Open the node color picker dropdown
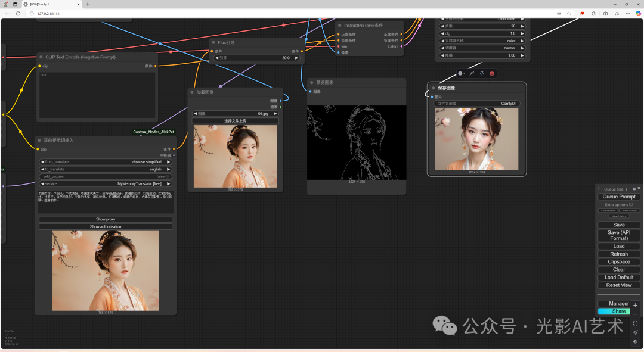Image resolution: width=644 pixels, height=352 pixels. pos(461,73)
